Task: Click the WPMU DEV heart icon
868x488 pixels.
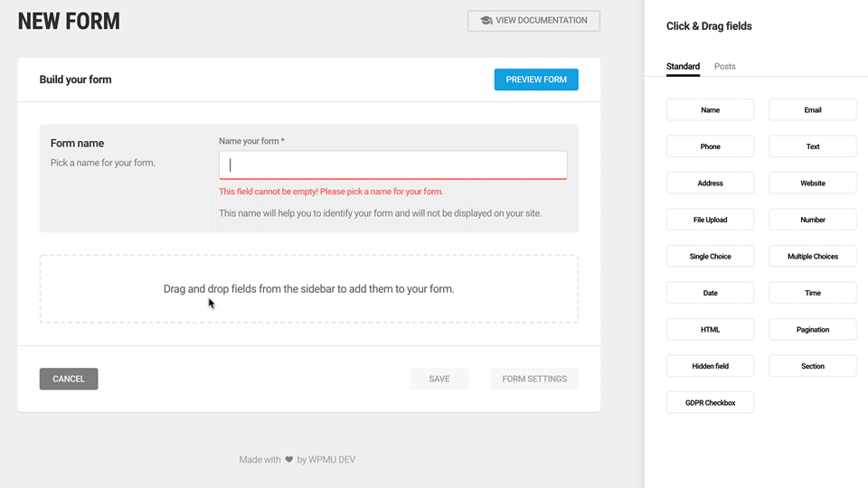Action: (x=289, y=460)
